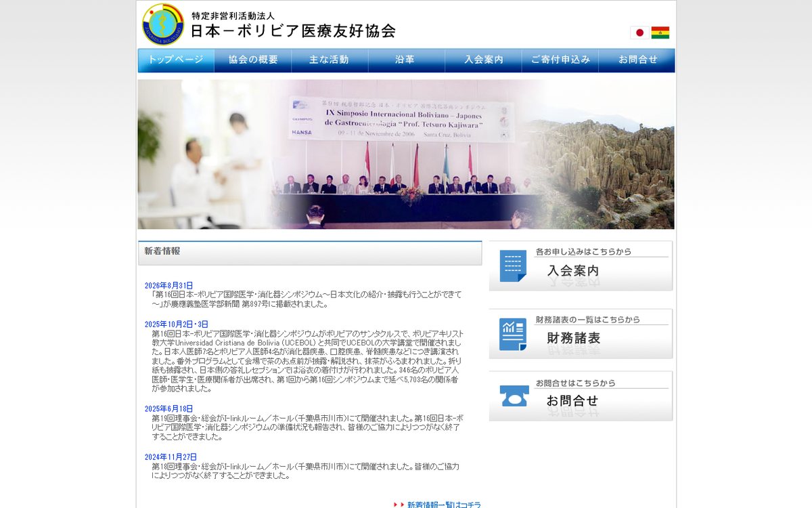812x508 pixels.
Task: Click お問合せはこちらから caption text
Action: 576,383
